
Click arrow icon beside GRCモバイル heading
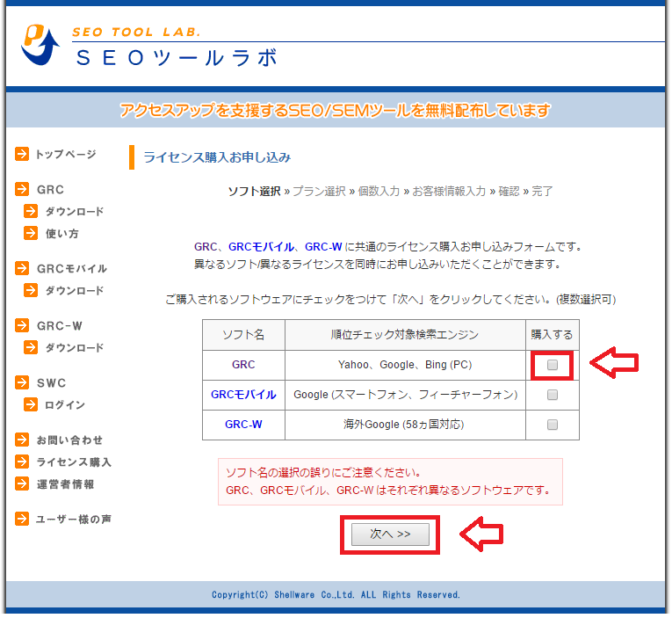click(22, 268)
